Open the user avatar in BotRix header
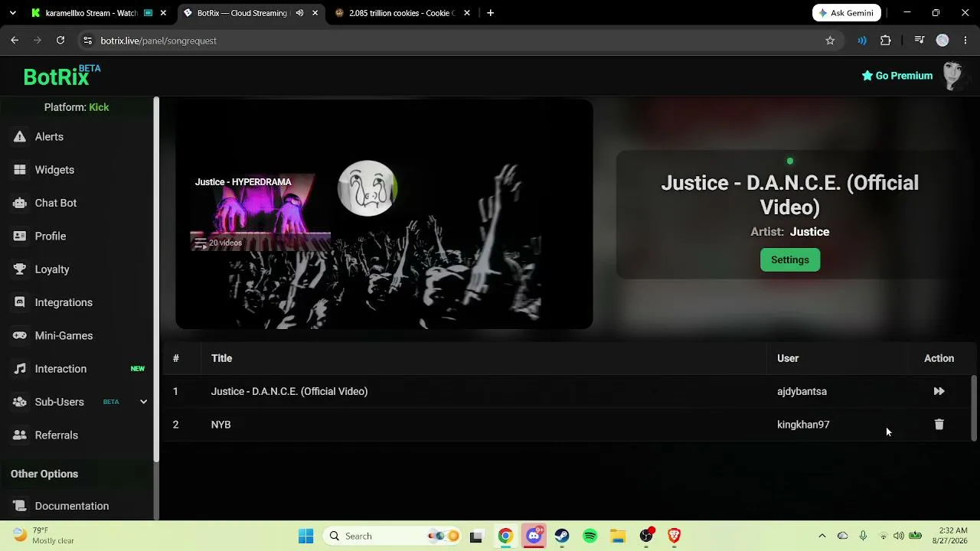The width and height of the screenshot is (980, 551). tap(952, 76)
